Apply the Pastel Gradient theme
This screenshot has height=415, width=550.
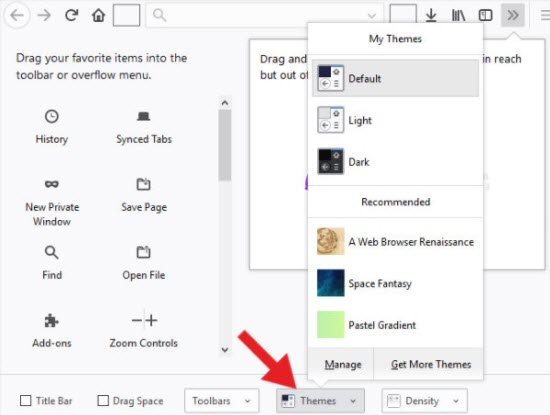point(395,324)
